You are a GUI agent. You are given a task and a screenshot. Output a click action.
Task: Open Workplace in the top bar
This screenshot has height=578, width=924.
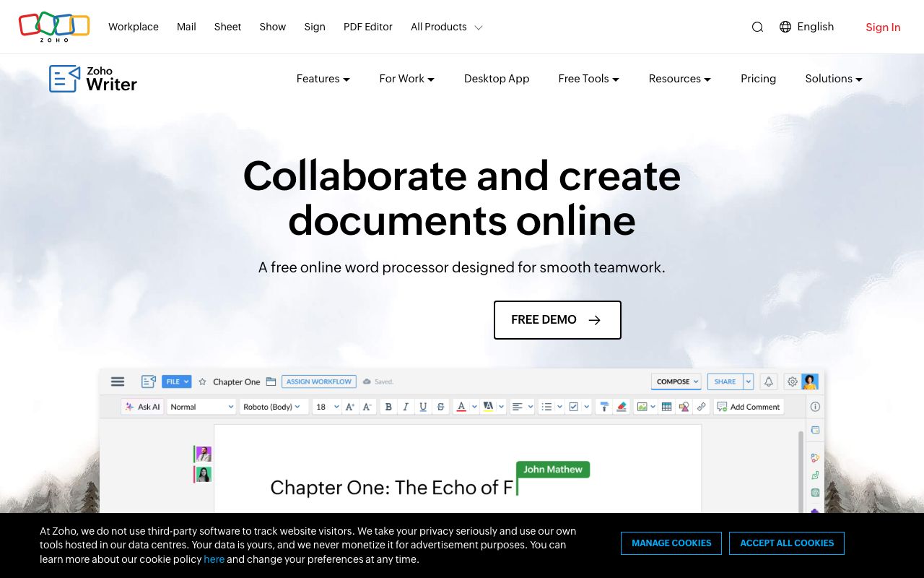[x=134, y=27]
